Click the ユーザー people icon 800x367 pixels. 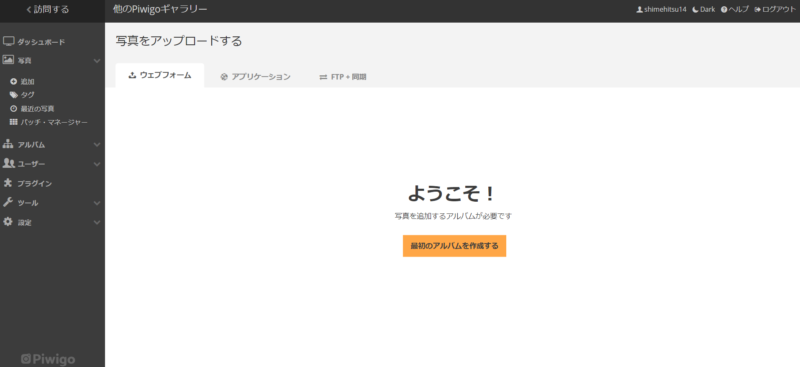9,163
